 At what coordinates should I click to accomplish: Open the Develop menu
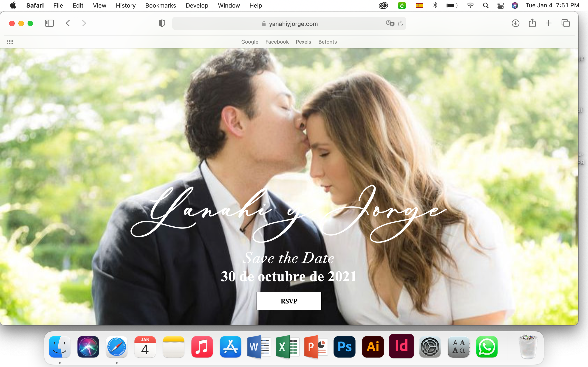197,5
